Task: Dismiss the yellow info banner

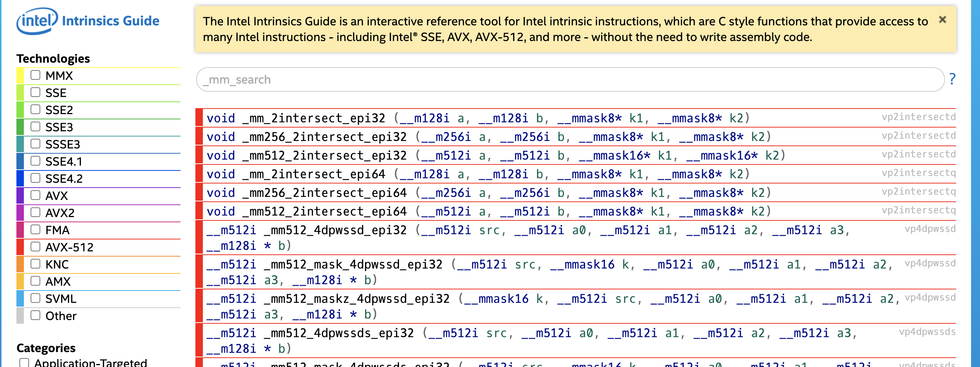Action: [x=942, y=19]
